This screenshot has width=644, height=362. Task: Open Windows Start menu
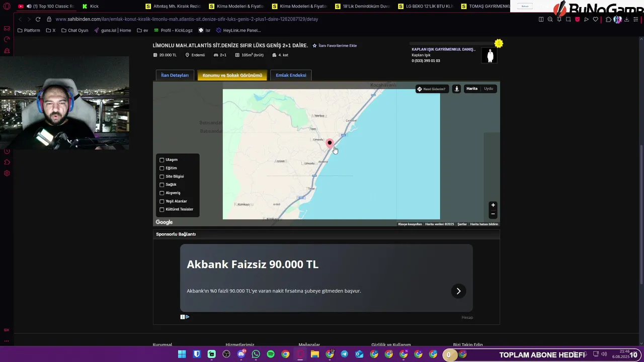coord(182,354)
